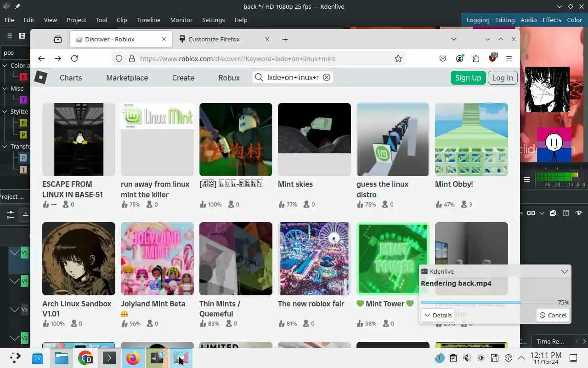The height and width of the screenshot is (368, 588).
Task: Reload the Roblox Discover page
Action: (74, 58)
